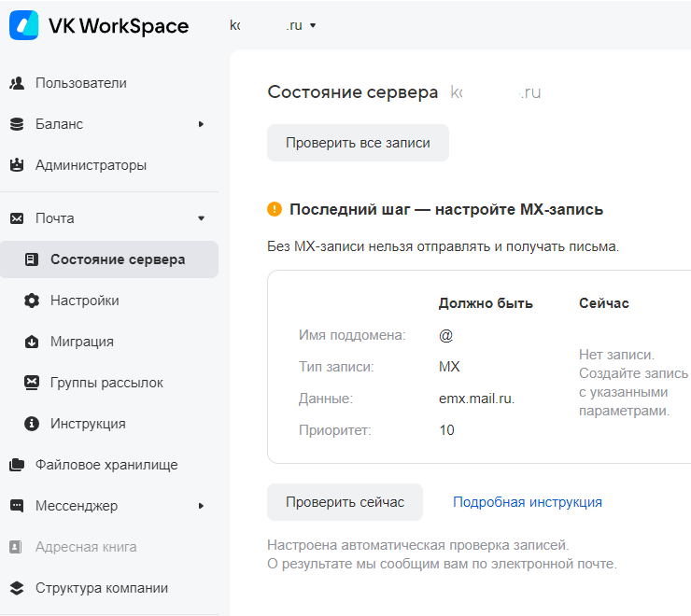691x616 pixels.
Task: Click the mailing groups icon
Action: pyautogui.click(x=32, y=383)
